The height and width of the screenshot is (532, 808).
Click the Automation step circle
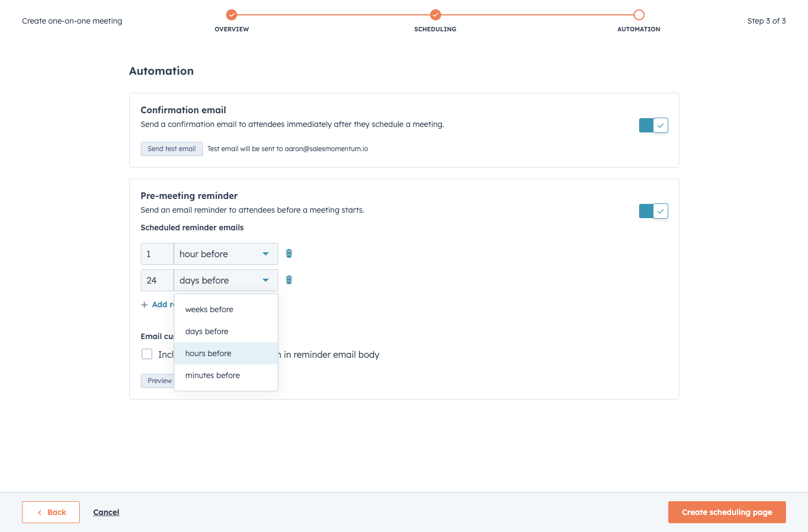[x=639, y=15]
